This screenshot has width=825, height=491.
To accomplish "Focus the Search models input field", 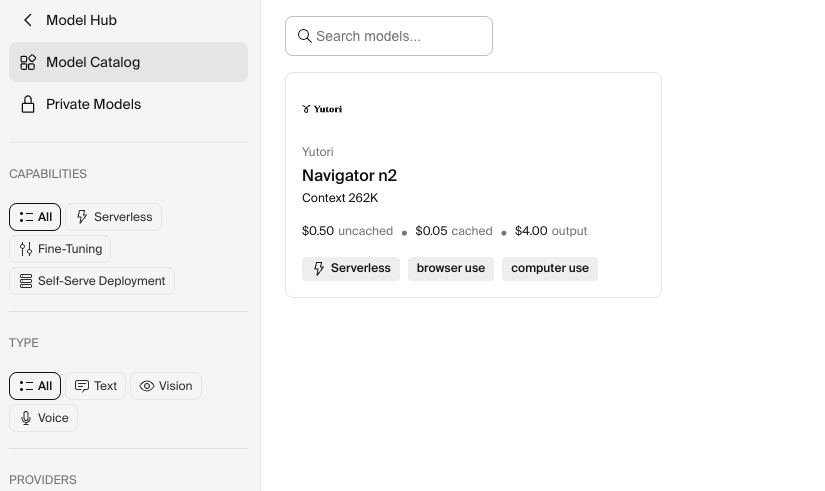I will [x=389, y=36].
